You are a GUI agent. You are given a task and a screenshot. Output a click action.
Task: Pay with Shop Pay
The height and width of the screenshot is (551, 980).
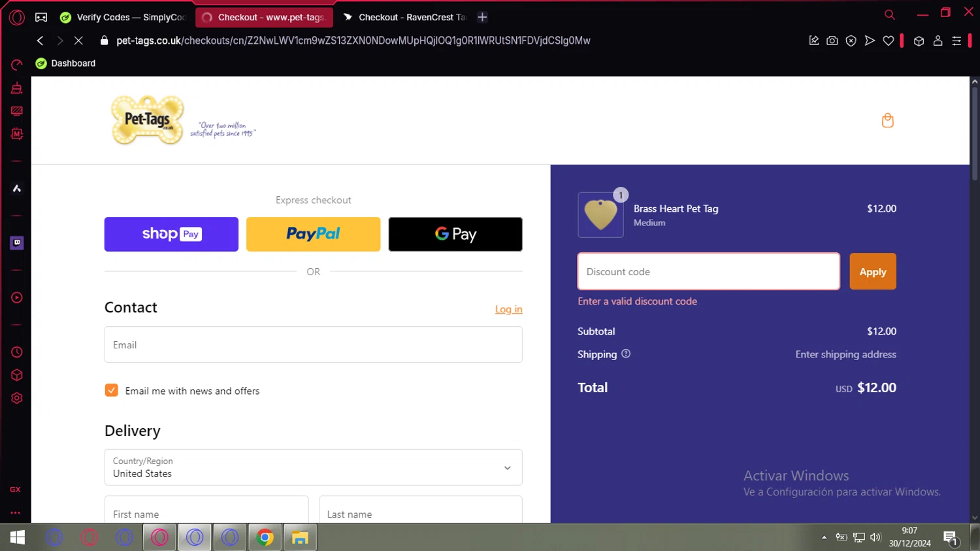click(x=171, y=234)
